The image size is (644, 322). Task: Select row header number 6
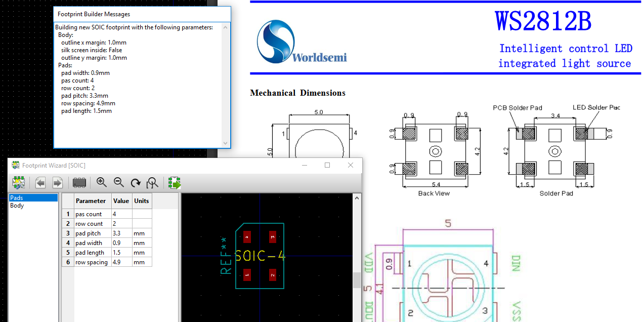pyautogui.click(x=68, y=262)
